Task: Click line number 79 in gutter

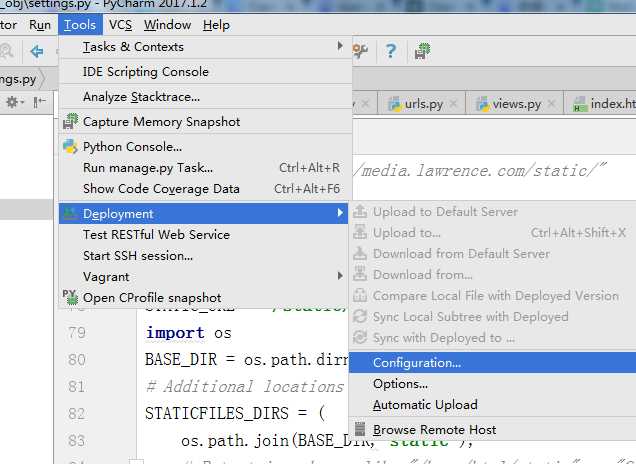Action: (77, 333)
